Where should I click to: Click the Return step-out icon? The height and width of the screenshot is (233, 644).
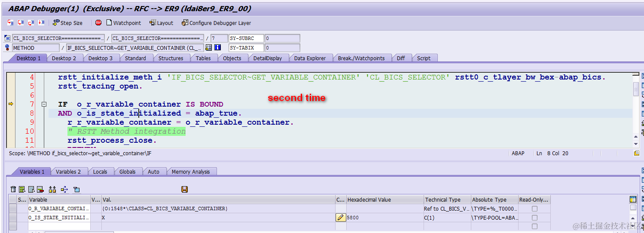point(31,23)
